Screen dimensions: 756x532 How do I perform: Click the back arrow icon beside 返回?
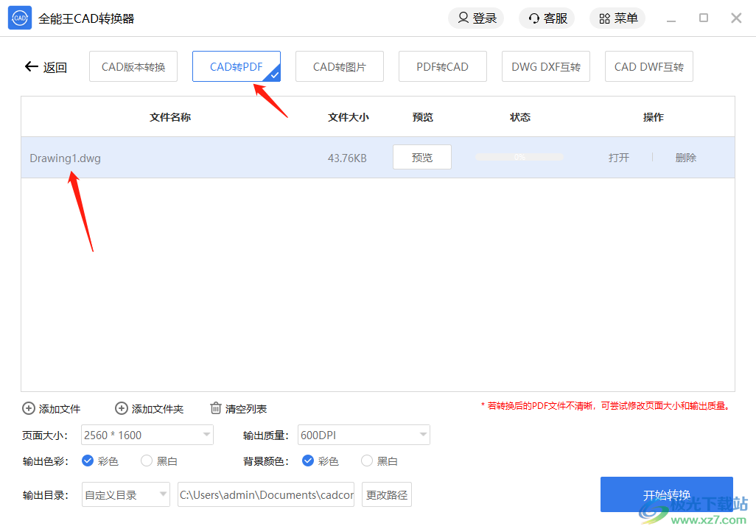click(x=32, y=66)
